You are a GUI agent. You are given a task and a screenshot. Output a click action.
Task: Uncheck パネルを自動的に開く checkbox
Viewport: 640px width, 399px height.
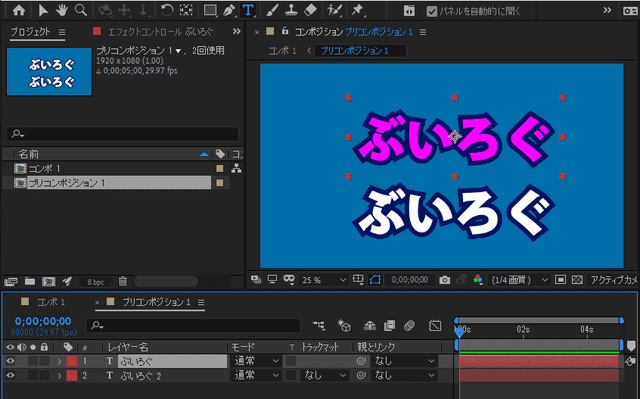431,11
